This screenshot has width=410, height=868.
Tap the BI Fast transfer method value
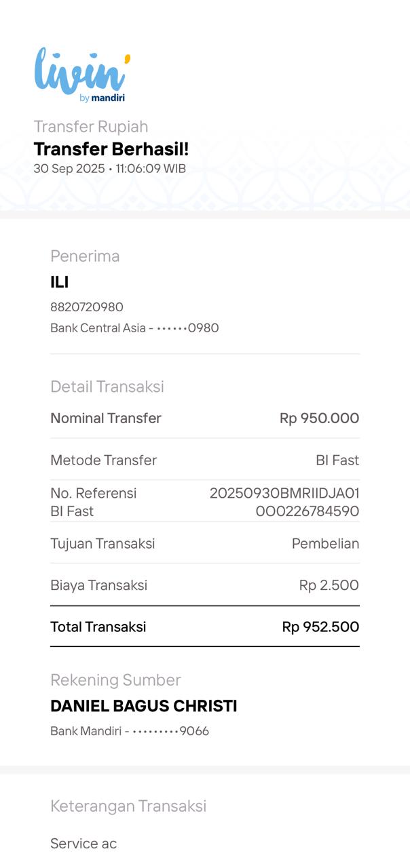click(x=337, y=460)
